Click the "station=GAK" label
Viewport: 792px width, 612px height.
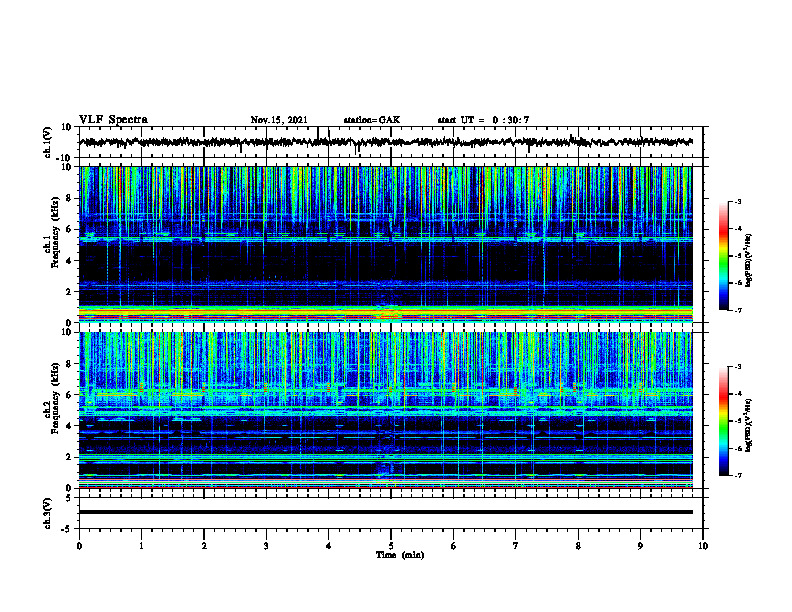[372, 120]
